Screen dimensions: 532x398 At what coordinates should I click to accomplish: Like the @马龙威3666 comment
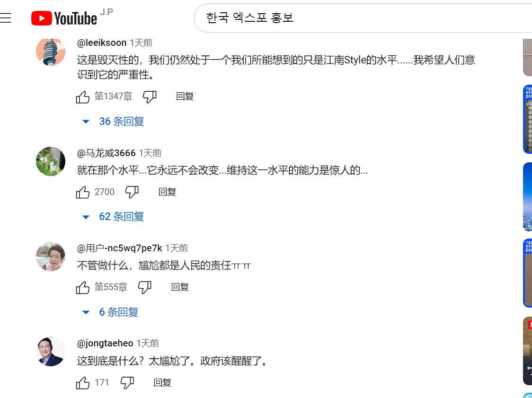coord(82,193)
